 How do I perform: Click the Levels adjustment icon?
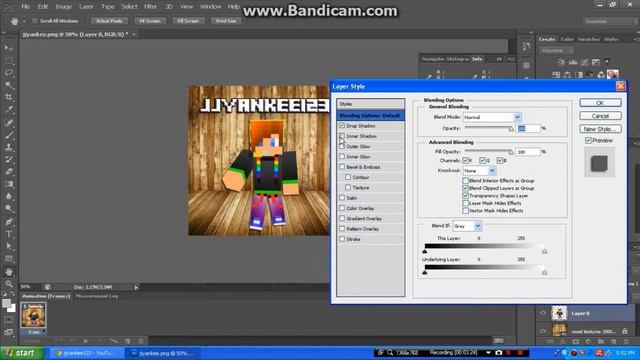click(573, 62)
